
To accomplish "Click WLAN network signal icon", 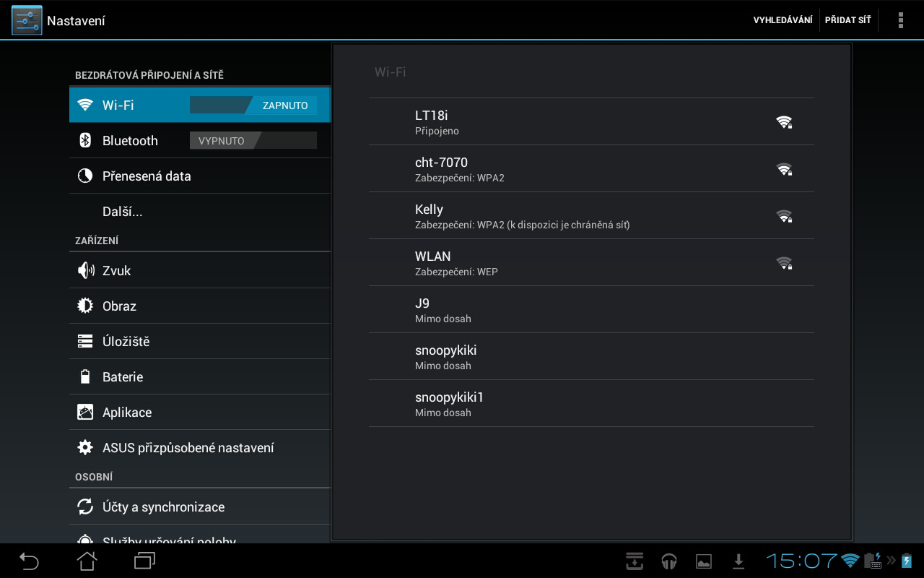I will [784, 263].
